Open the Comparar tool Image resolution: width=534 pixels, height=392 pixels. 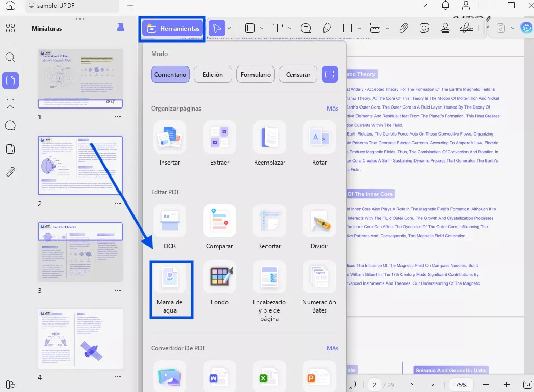point(220,227)
